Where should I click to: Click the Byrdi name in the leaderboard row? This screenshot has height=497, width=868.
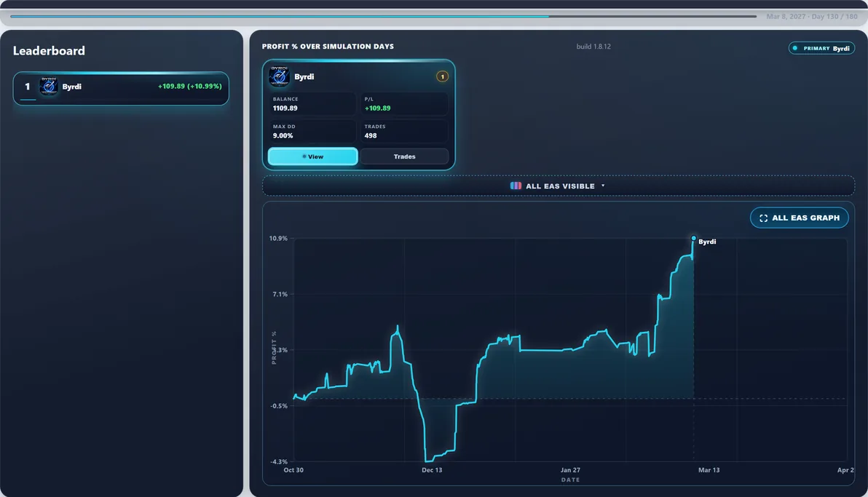[72, 87]
